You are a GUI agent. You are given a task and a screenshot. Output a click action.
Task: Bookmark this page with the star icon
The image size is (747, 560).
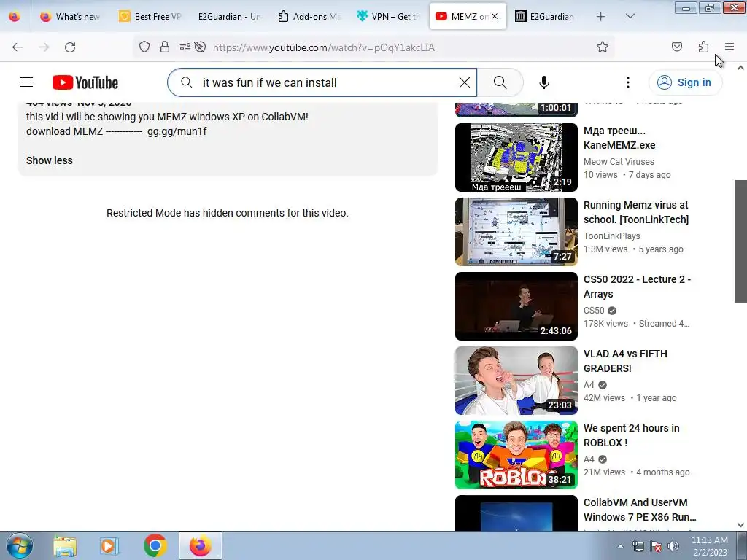tap(602, 47)
